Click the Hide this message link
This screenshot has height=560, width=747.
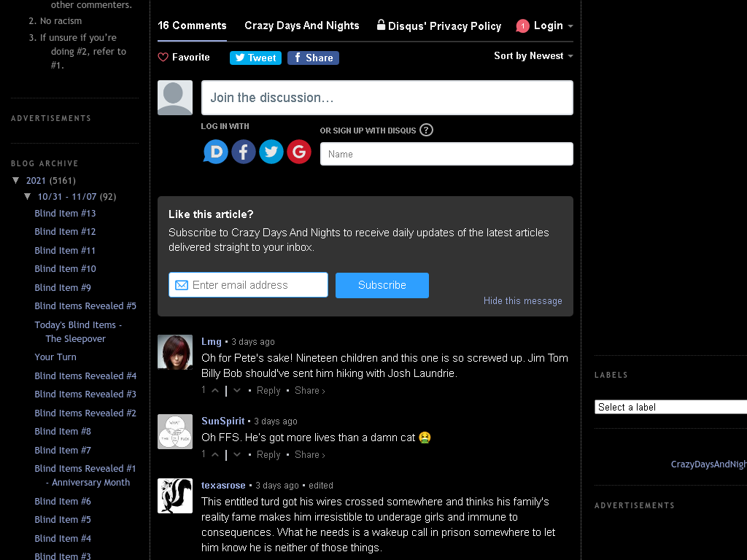(522, 301)
